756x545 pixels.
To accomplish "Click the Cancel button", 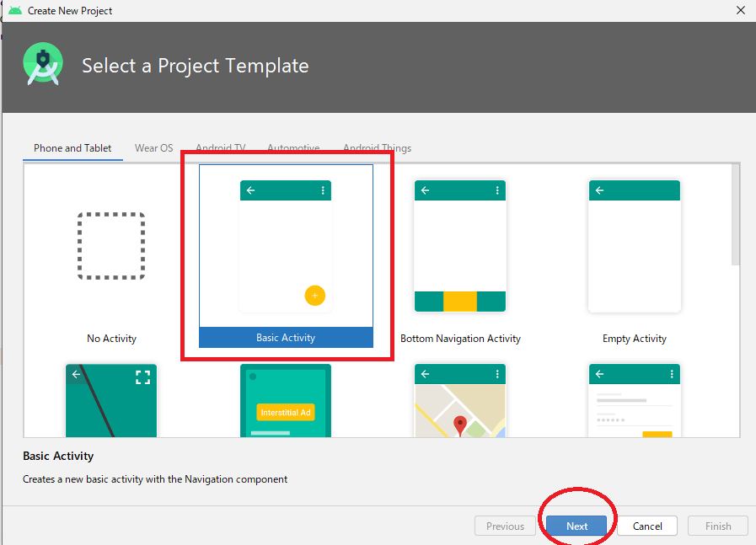I will click(x=647, y=526).
